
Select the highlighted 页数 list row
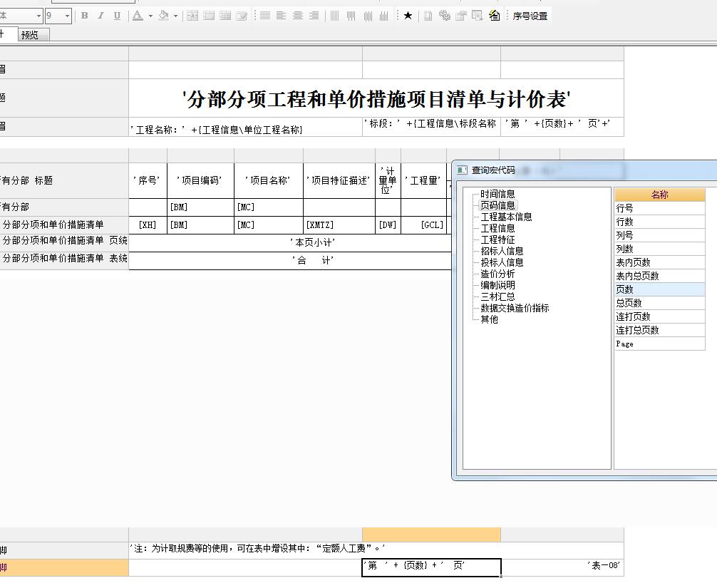coord(659,289)
